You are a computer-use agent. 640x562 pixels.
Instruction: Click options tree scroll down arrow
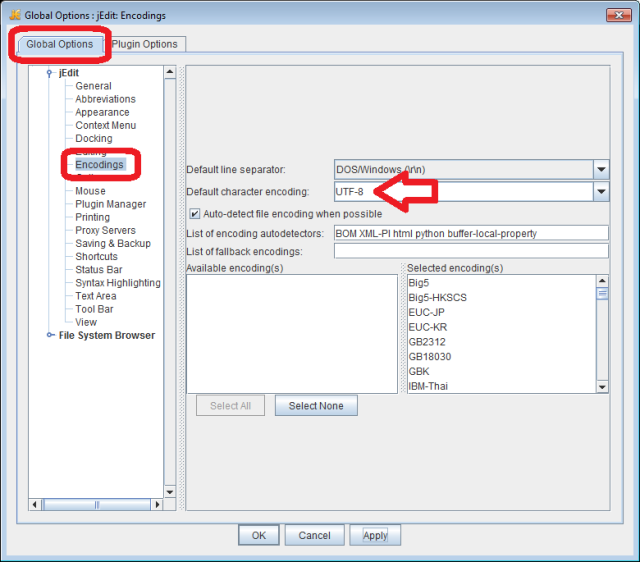click(x=170, y=492)
